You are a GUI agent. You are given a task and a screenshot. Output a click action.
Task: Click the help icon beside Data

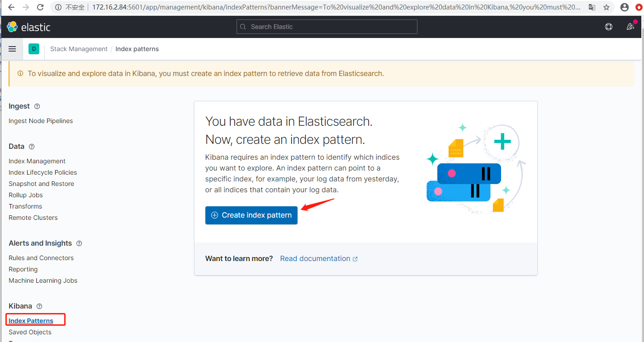point(32,147)
